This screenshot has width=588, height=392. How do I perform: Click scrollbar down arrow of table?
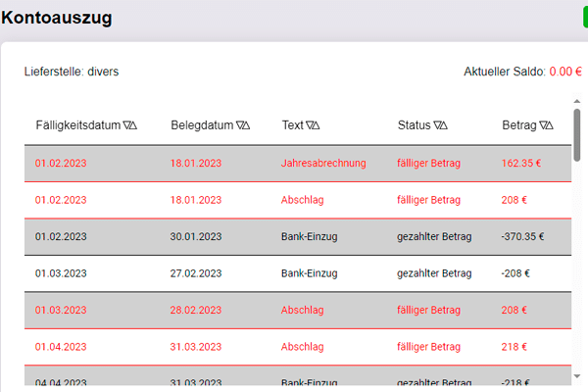point(577,376)
